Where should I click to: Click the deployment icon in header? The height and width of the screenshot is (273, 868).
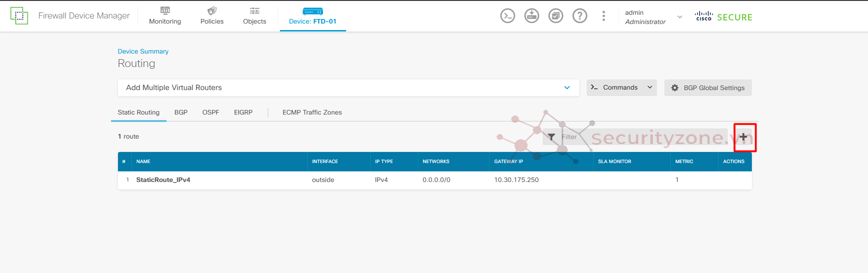click(x=532, y=16)
